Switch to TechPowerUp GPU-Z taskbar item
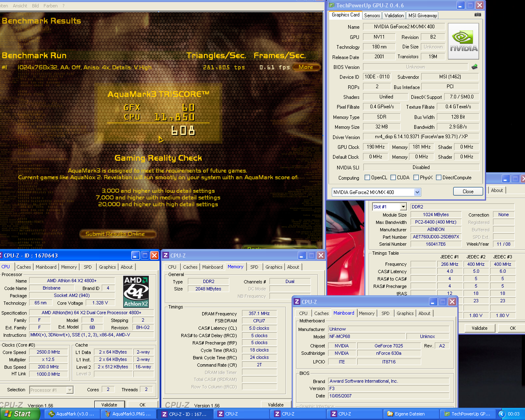This screenshot has height=420, width=525. [467, 414]
